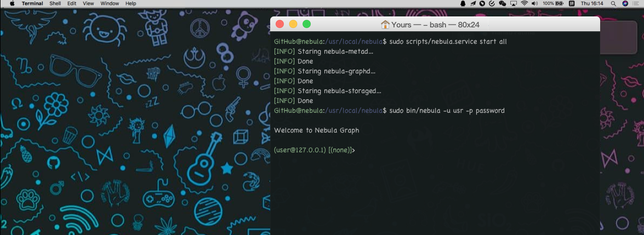
Task: Click the round shield menu bar icon
Action: [482, 3]
